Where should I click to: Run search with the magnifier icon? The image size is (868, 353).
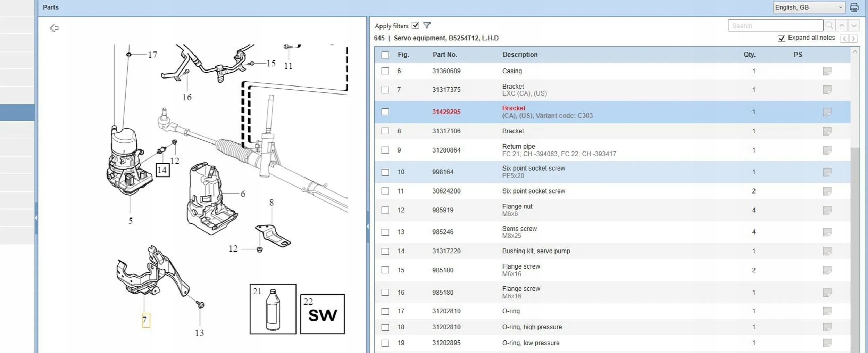829,25
